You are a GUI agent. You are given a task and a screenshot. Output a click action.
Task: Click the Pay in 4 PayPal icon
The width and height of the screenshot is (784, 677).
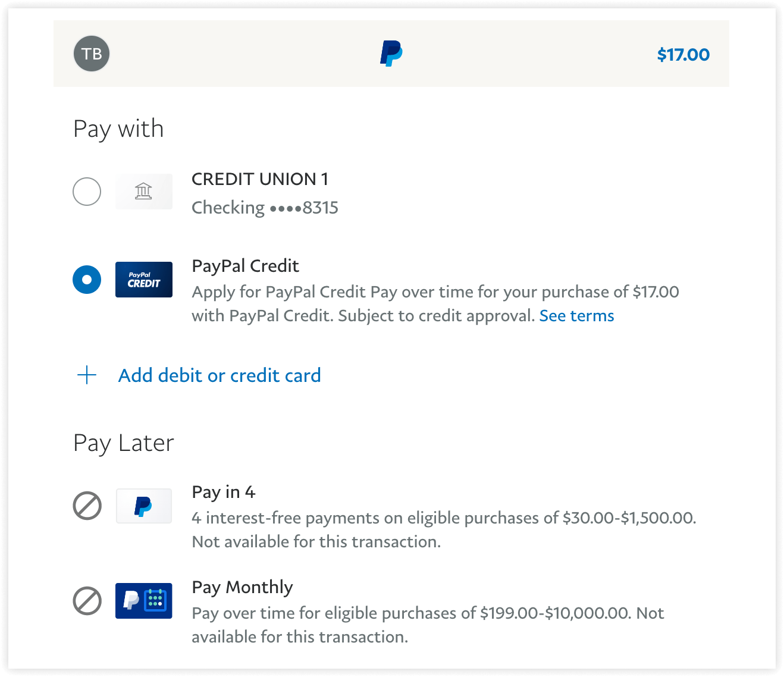144,506
